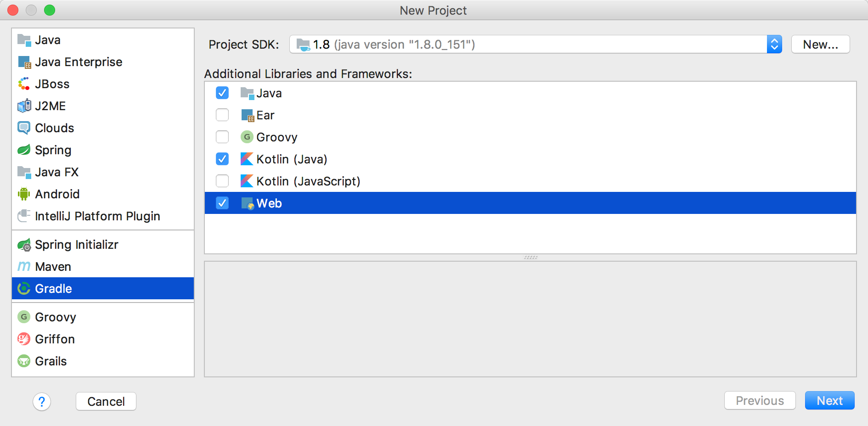This screenshot has height=426, width=868.
Task: Select Gradle in the sidebar list
Action: tap(103, 289)
